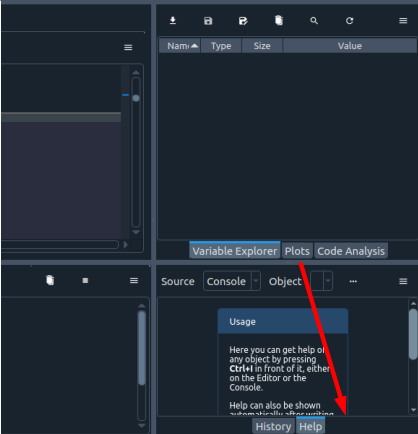The width and height of the screenshot is (418, 434).
Task: Switch to the Variable Explorer tab
Action: click(235, 251)
